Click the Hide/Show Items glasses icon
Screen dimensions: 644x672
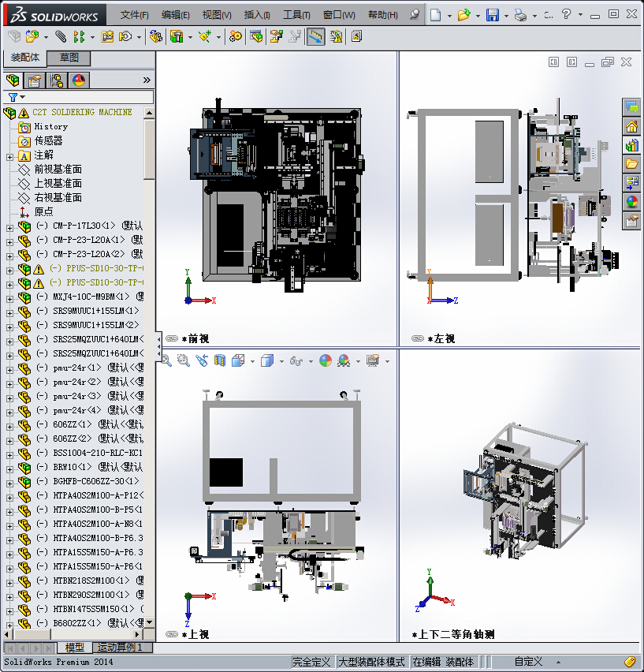pos(296,361)
